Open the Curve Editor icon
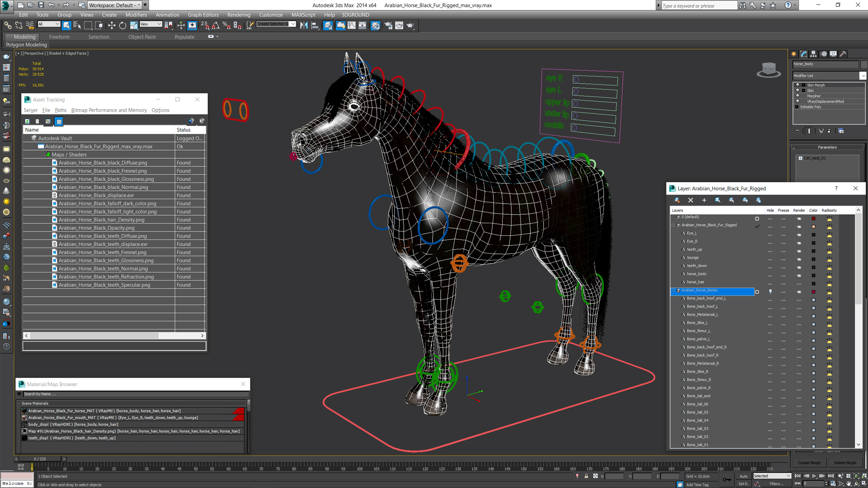This screenshot has width=868, height=488. pos(352,25)
